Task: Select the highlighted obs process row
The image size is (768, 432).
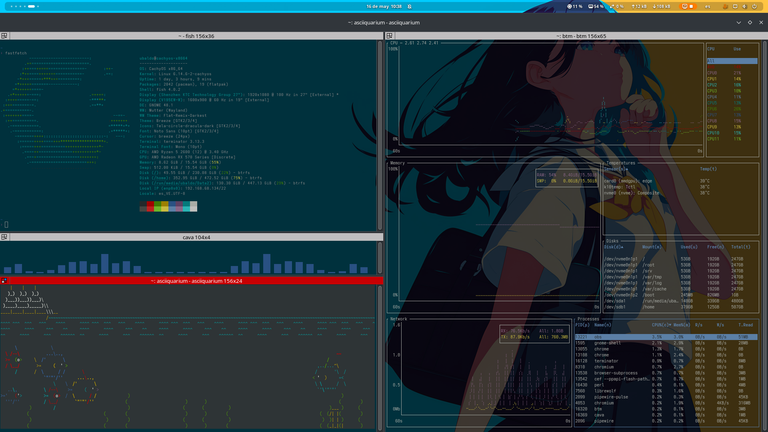Action: (x=666, y=337)
